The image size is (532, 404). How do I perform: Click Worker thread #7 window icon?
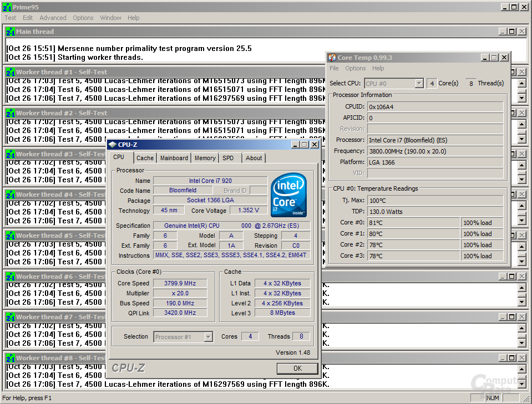[10, 317]
